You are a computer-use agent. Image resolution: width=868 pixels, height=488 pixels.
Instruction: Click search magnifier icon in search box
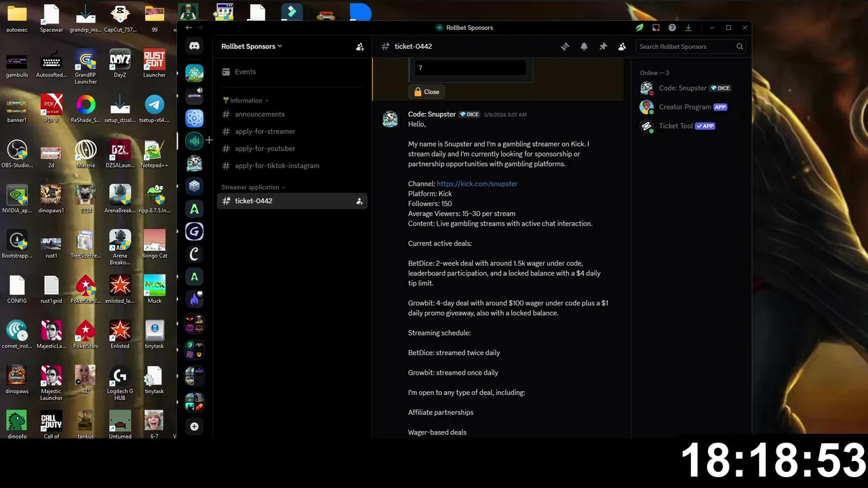(740, 47)
